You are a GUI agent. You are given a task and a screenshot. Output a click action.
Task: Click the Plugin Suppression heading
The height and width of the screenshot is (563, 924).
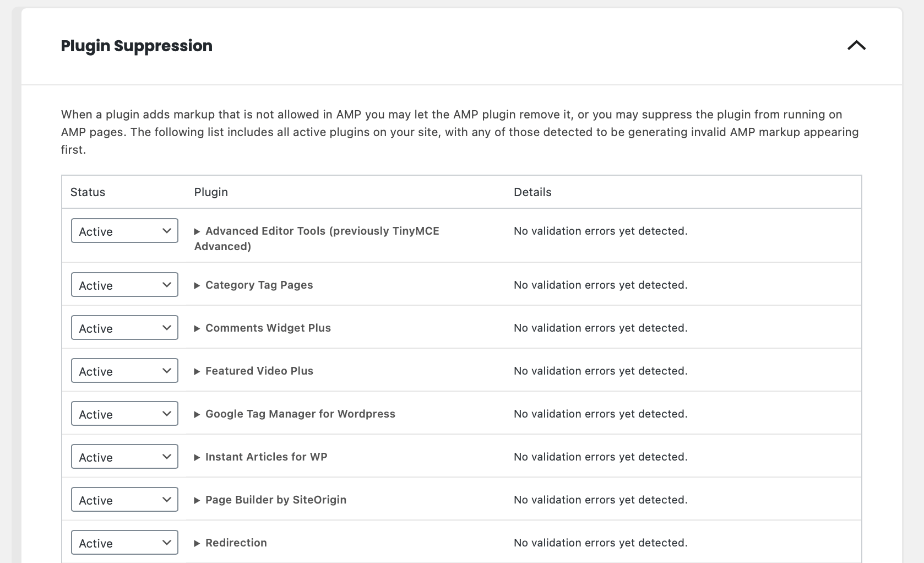pyautogui.click(x=137, y=46)
